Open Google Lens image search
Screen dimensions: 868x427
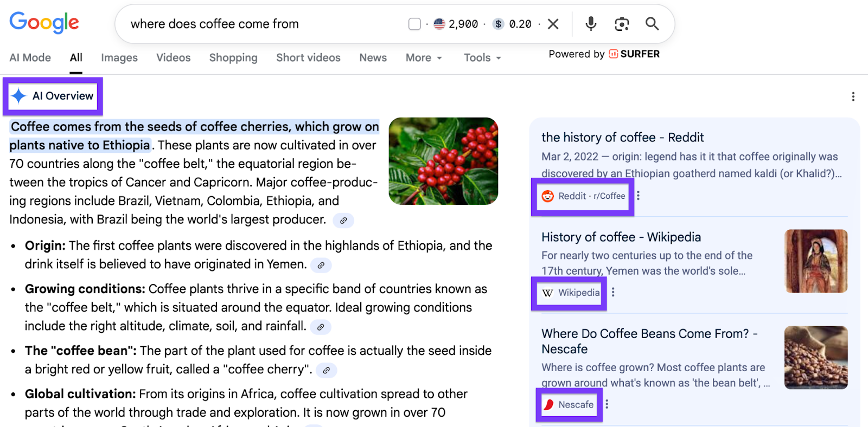click(622, 24)
